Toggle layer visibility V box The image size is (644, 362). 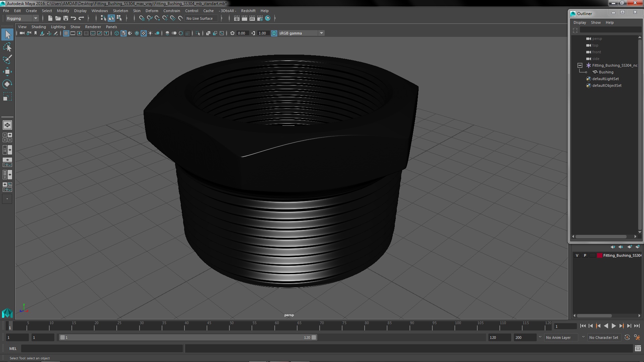[x=577, y=255]
